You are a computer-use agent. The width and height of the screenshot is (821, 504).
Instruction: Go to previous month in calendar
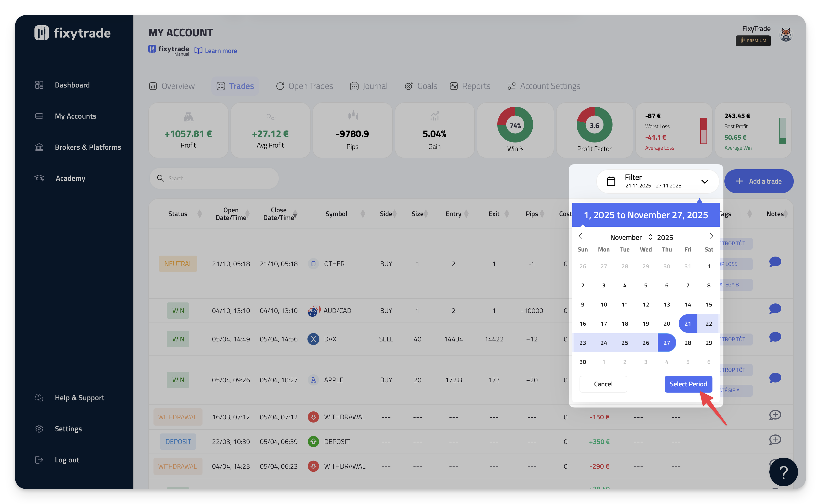pyautogui.click(x=580, y=236)
